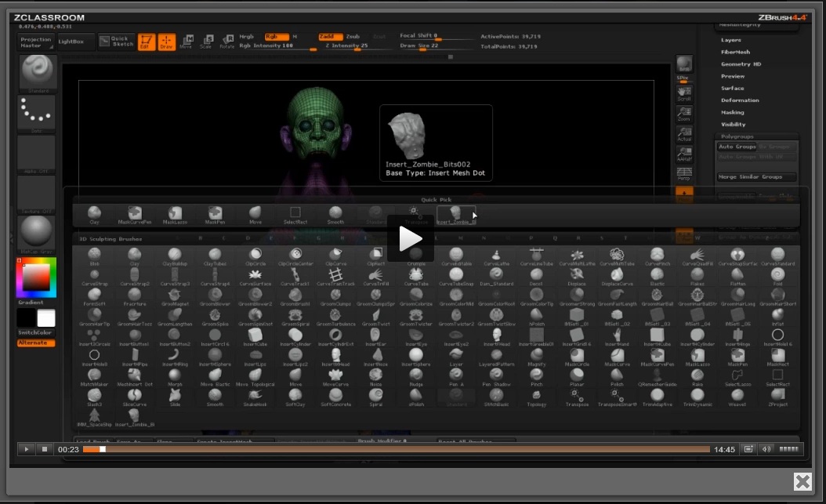Expand the Deformation subpalette
The height and width of the screenshot is (504, 826).
740,100
